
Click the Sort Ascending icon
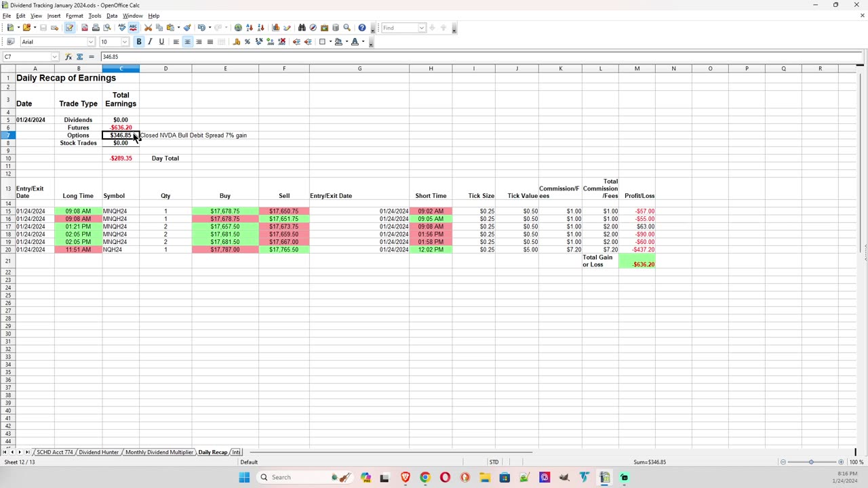point(249,28)
